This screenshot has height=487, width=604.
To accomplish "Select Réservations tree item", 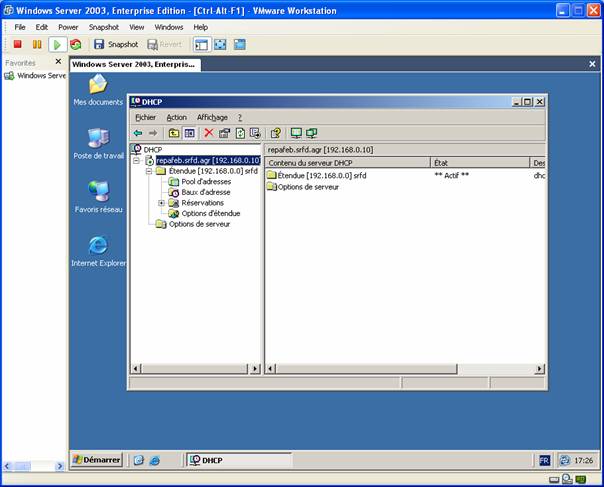I will tap(202, 203).
